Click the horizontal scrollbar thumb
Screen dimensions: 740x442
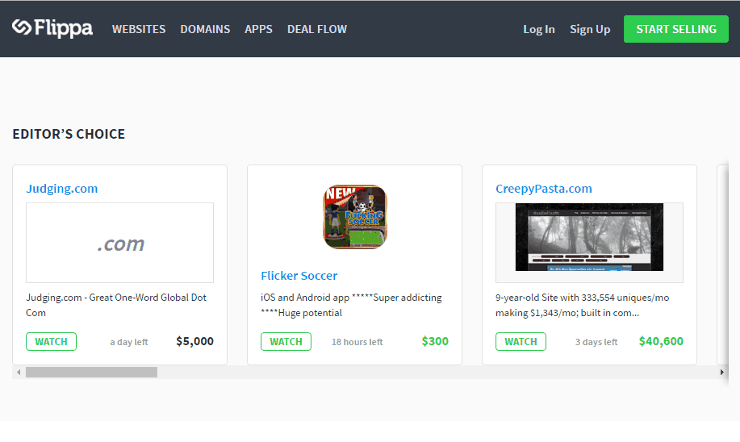92,372
